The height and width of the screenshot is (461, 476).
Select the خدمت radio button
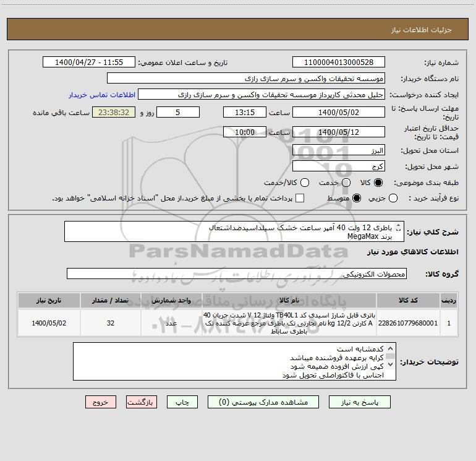pos(346,183)
